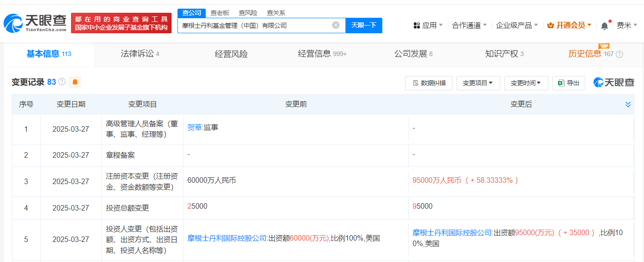Screen dimensions: 644x262
Task: Click the 注册资本变更 change item cell
Action: click(142, 181)
